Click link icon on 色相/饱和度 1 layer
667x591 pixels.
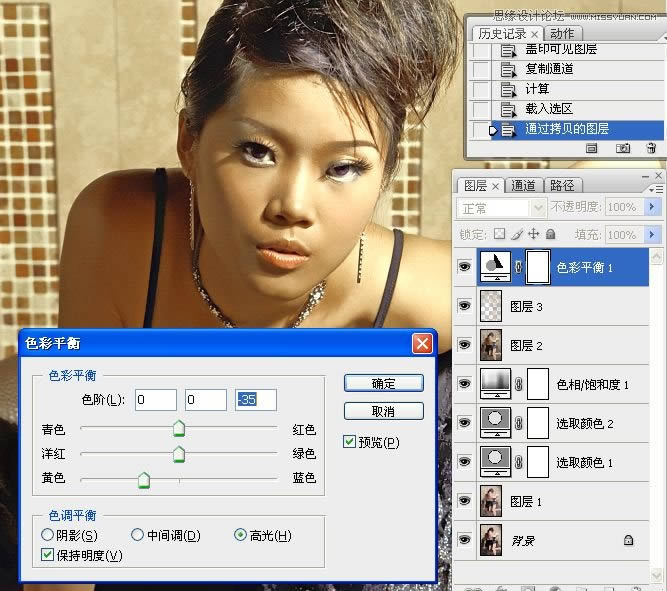tap(517, 383)
